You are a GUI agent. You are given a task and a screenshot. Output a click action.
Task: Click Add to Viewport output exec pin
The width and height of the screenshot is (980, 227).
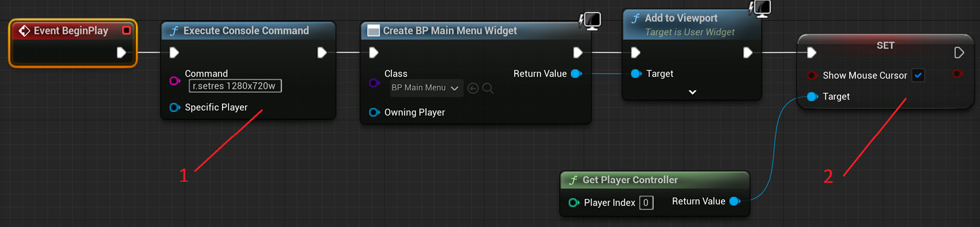click(748, 53)
